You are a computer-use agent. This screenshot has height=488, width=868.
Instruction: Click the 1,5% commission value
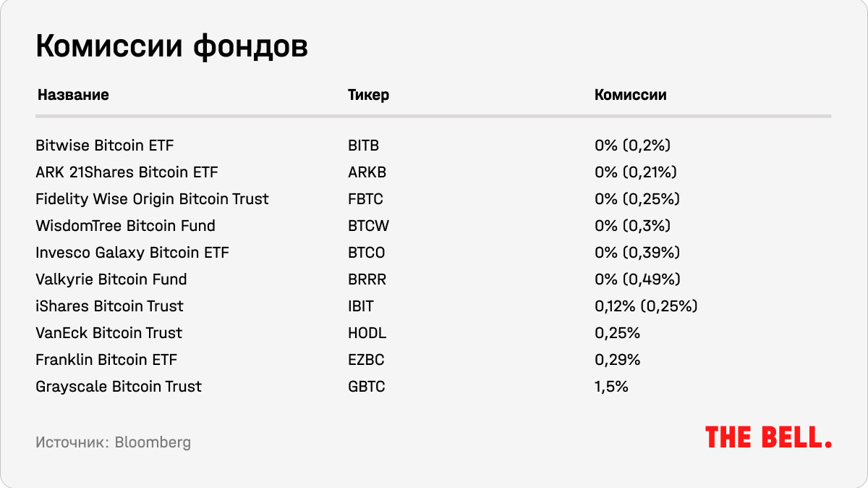point(611,387)
